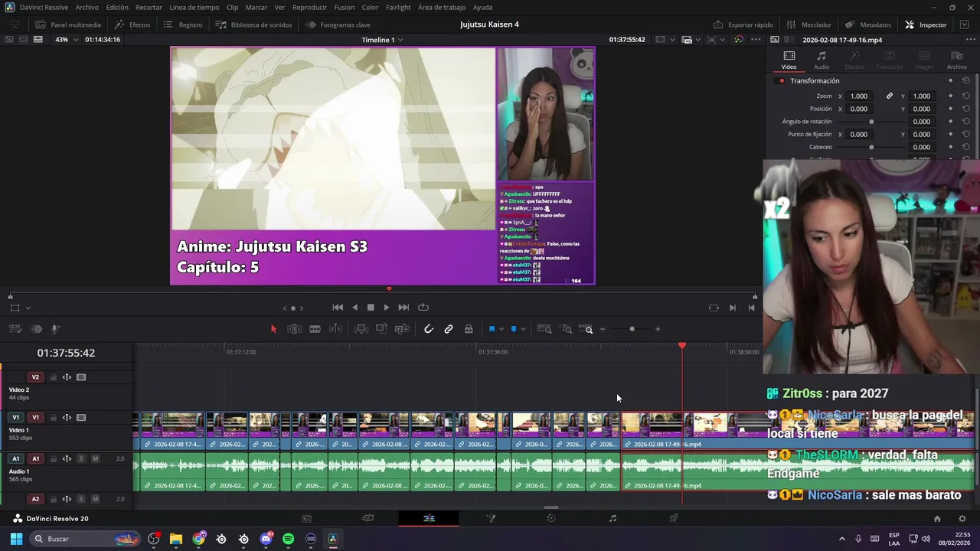Open the Deliver page rocket icon
980x551 pixels.
[x=674, y=518]
